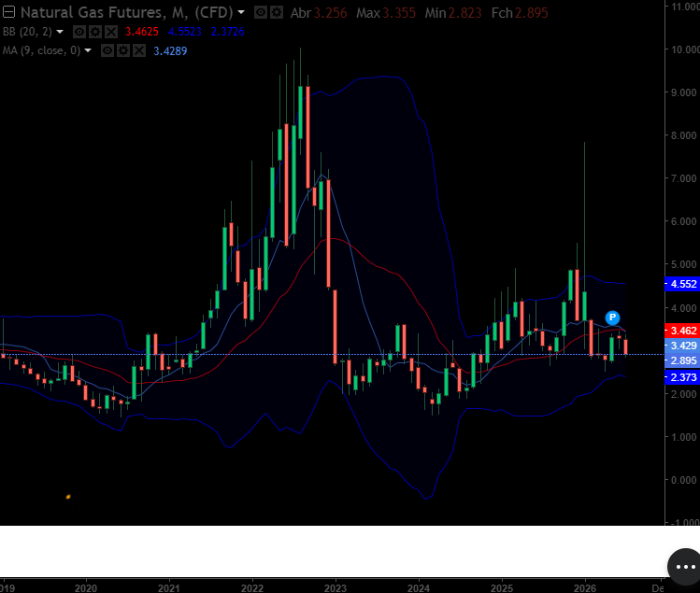
Task: Click the 2024 label on the time axis
Action: (419, 588)
